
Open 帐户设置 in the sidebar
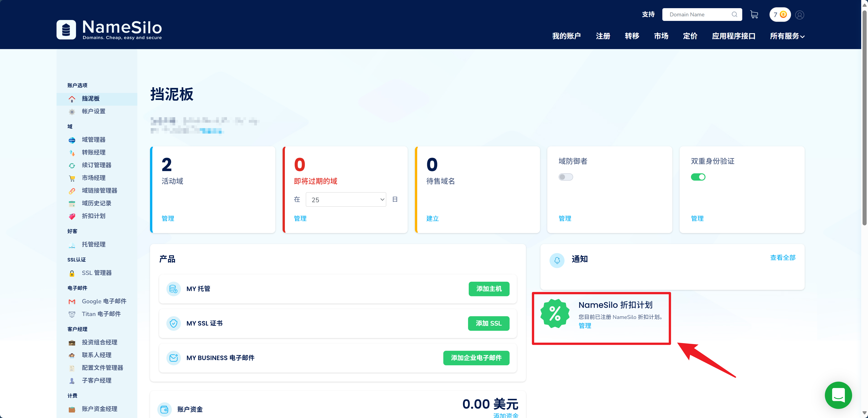click(x=94, y=111)
